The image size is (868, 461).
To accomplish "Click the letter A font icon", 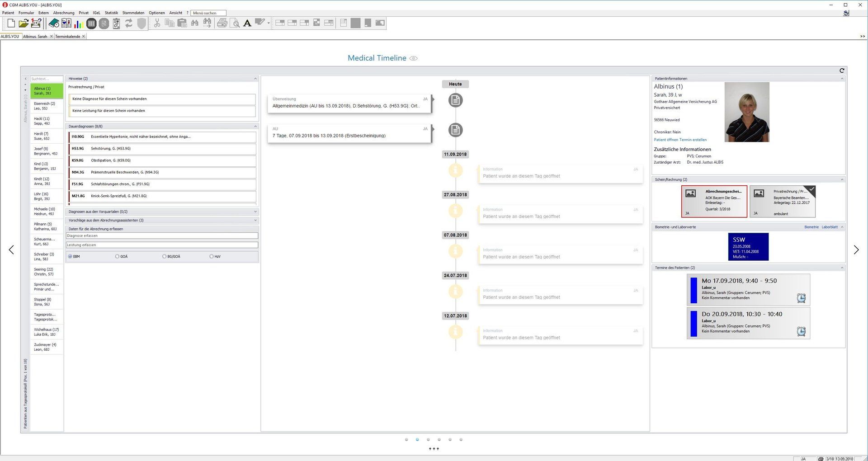I will tap(247, 23).
